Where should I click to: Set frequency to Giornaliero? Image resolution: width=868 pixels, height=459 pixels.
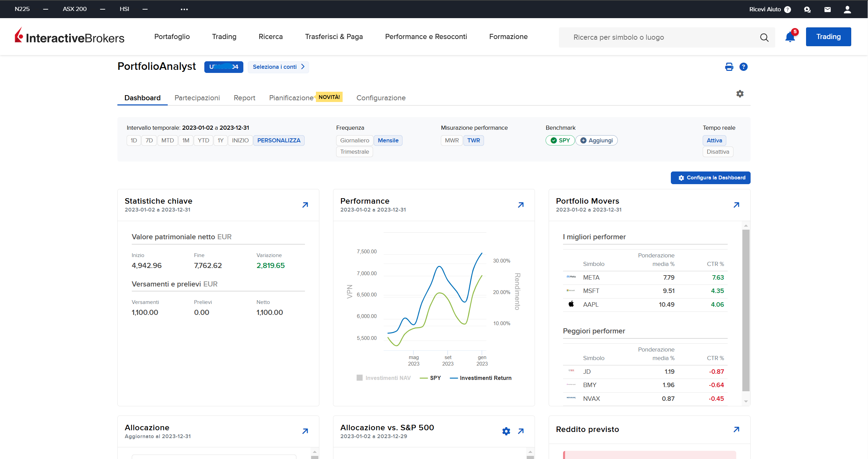pos(355,140)
